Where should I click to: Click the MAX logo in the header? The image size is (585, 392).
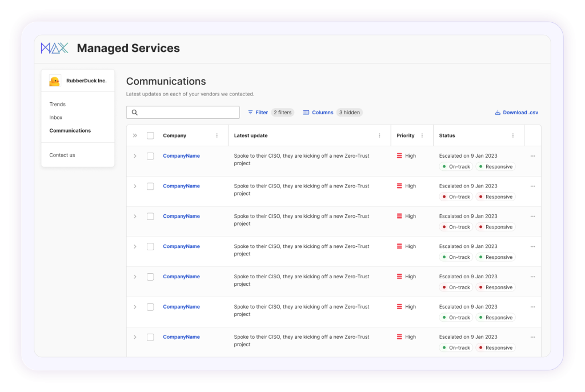(x=53, y=48)
